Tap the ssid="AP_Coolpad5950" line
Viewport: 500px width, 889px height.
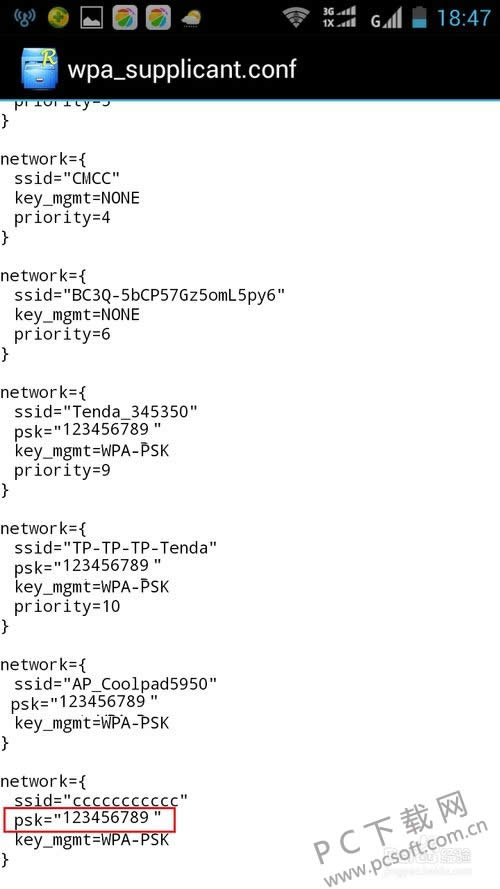[116, 684]
